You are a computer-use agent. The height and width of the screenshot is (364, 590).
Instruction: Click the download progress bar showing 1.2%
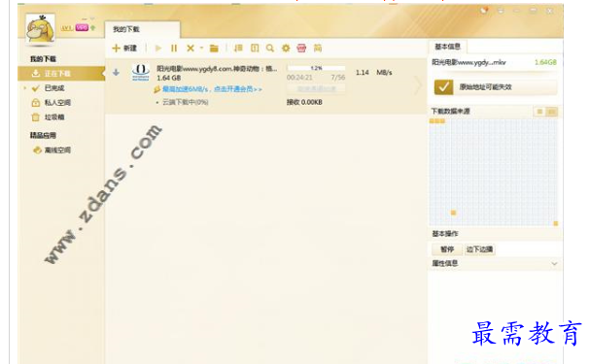click(x=316, y=68)
